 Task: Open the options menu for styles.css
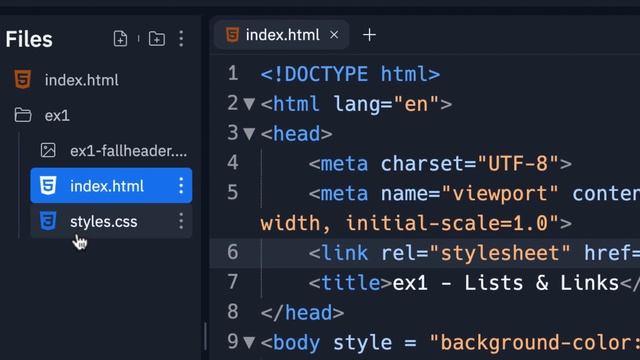181,221
